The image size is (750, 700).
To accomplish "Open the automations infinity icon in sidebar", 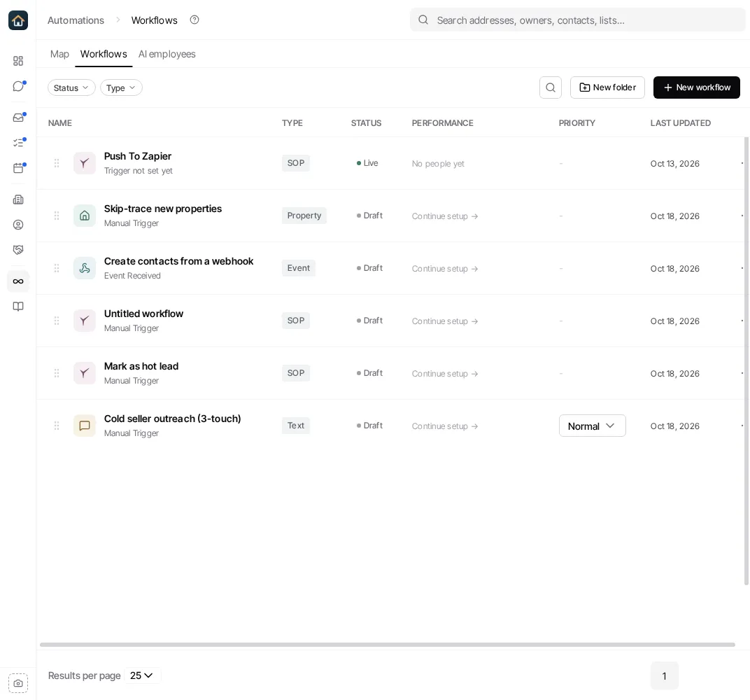I will point(18,281).
